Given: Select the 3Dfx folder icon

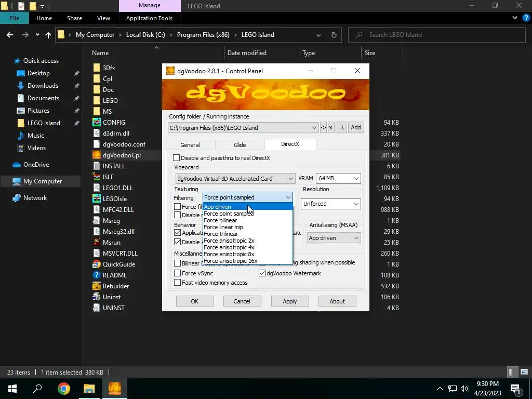Looking at the screenshot, I should [97, 68].
